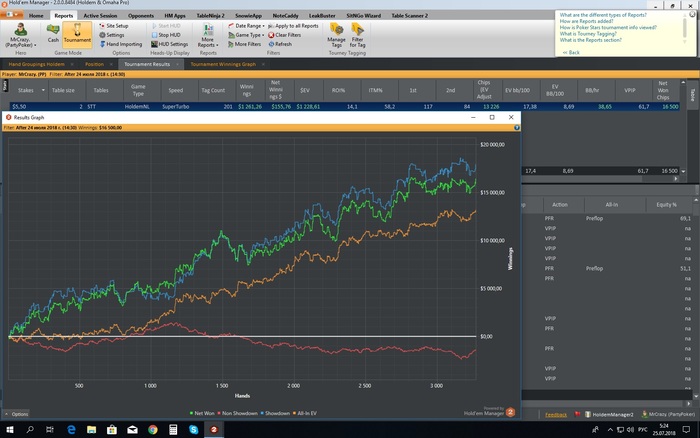
Task: Switch to Hand Groupings Holdem report tab
Action: 36,64
